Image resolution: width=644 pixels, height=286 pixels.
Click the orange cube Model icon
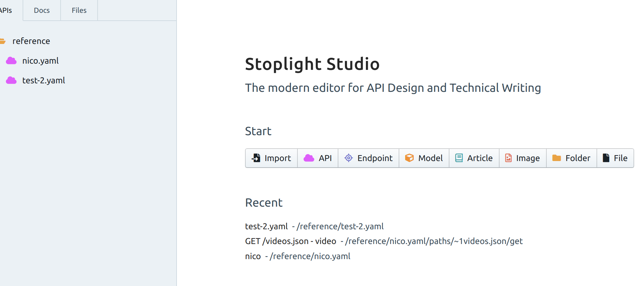point(409,158)
